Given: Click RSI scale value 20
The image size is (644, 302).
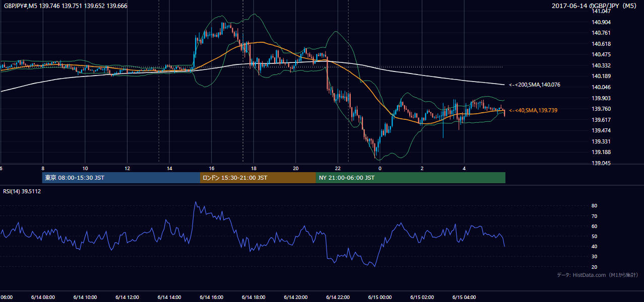Looking at the screenshot, I should (595, 267).
